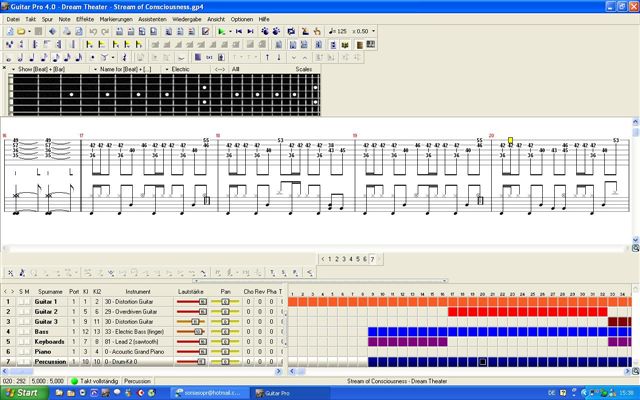Expand dropdown arrow next to play icon
Viewport: 640px width, 400px height.
[x=230, y=31]
